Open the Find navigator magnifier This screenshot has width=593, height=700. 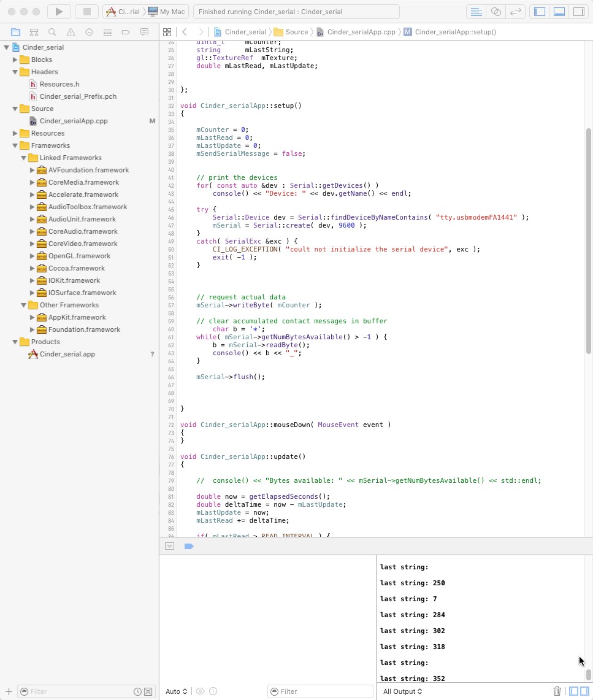[52, 32]
